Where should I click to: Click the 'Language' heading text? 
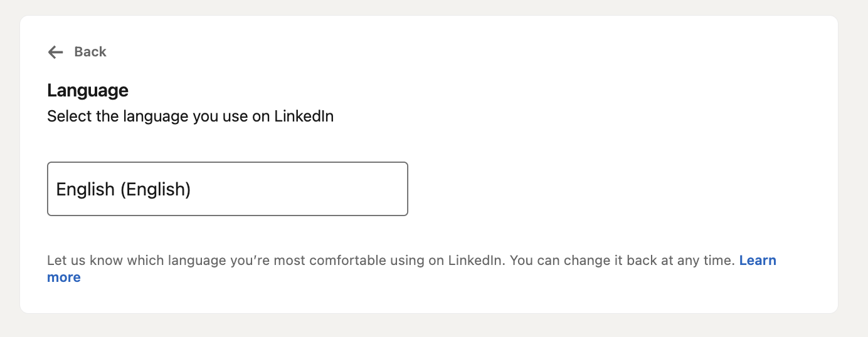click(x=88, y=91)
